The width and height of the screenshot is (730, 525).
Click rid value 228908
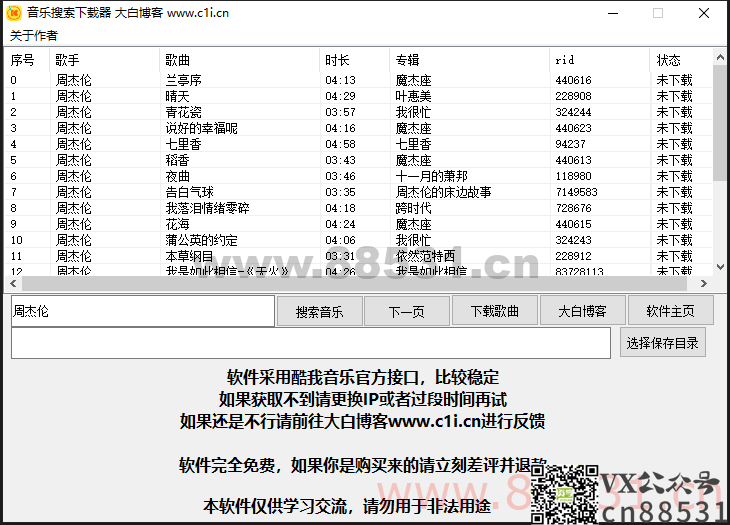(x=573, y=96)
